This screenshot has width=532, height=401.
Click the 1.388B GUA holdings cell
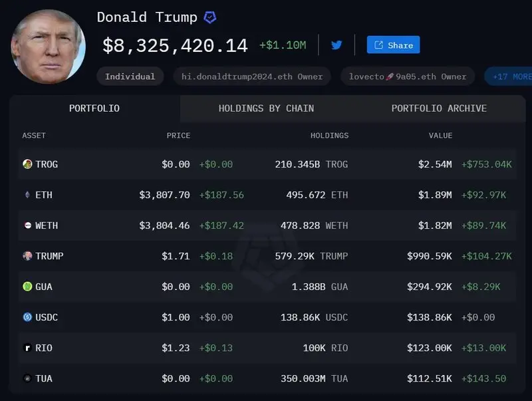tap(320, 287)
